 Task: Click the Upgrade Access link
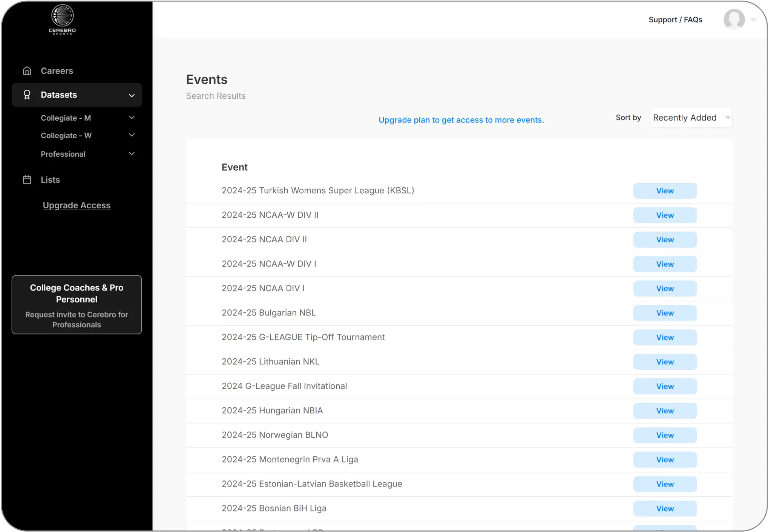[x=77, y=205]
